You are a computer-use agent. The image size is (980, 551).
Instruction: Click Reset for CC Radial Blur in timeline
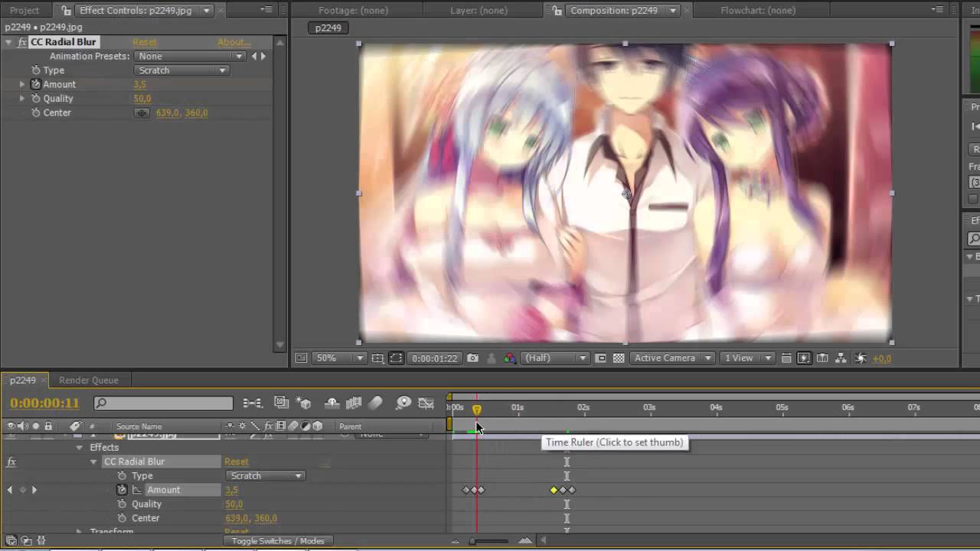point(237,461)
